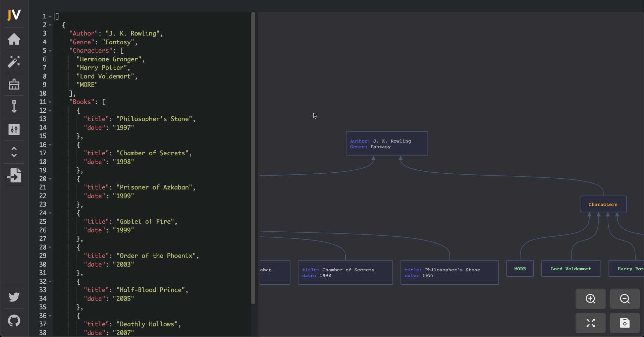This screenshot has height=337, width=644.
Task: Click the "2003" date value
Action: tap(123, 265)
